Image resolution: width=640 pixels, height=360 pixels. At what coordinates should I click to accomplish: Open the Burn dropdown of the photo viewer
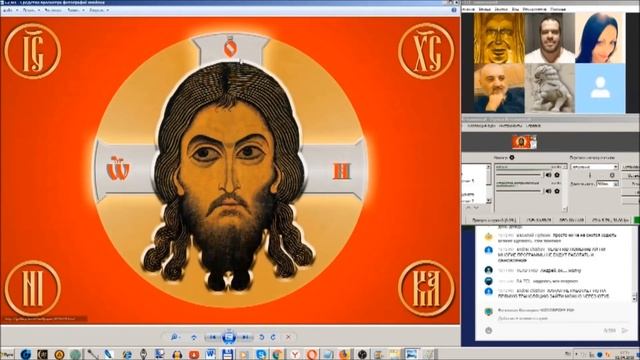point(76,10)
